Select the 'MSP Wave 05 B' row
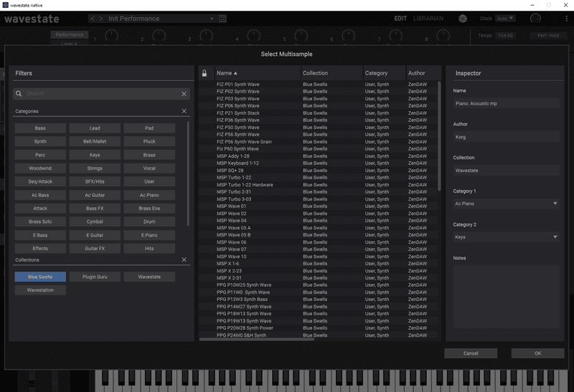The image size is (574, 392). [x=318, y=235]
